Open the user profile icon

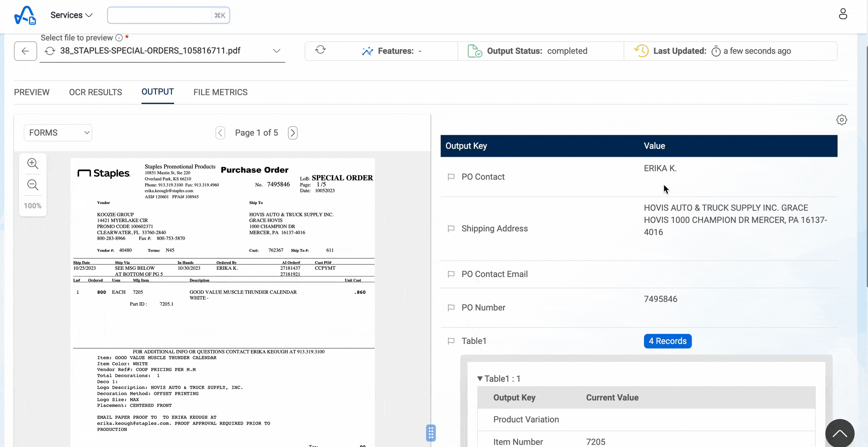pos(843,14)
